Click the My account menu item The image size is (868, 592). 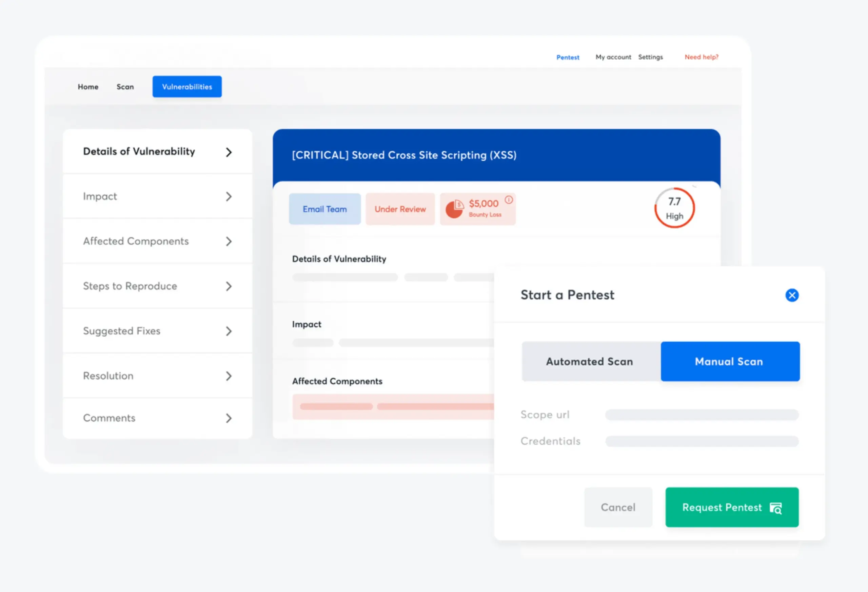pyautogui.click(x=611, y=57)
